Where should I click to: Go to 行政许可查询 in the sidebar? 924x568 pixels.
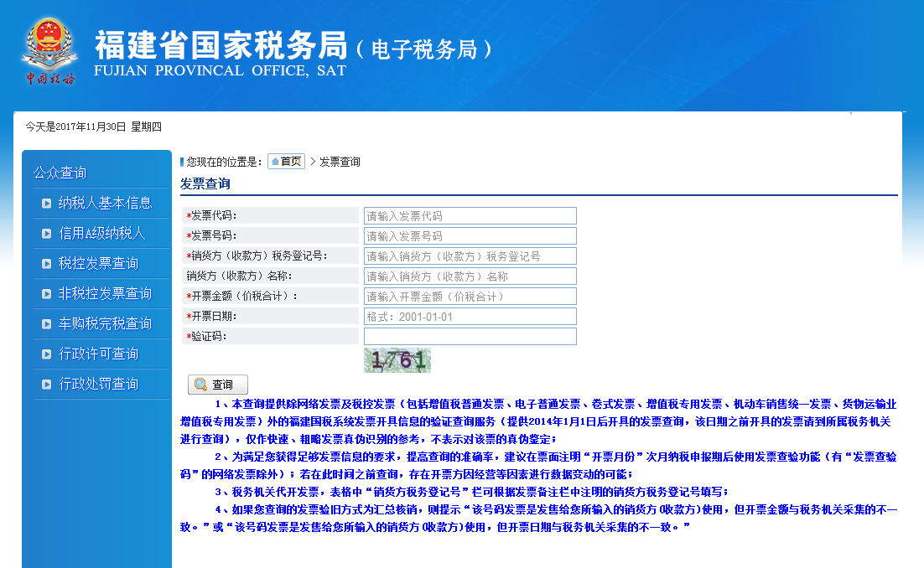click(98, 354)
